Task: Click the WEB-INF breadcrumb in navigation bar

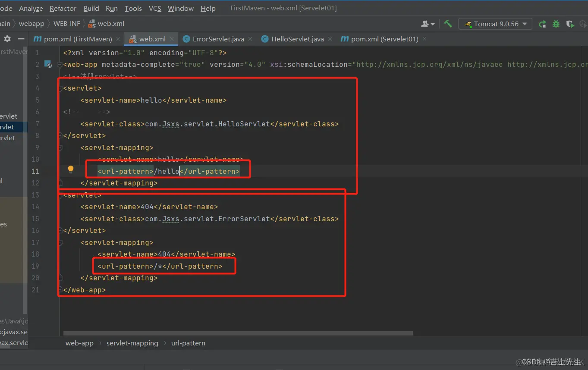Action: click(x=67, y=24)
